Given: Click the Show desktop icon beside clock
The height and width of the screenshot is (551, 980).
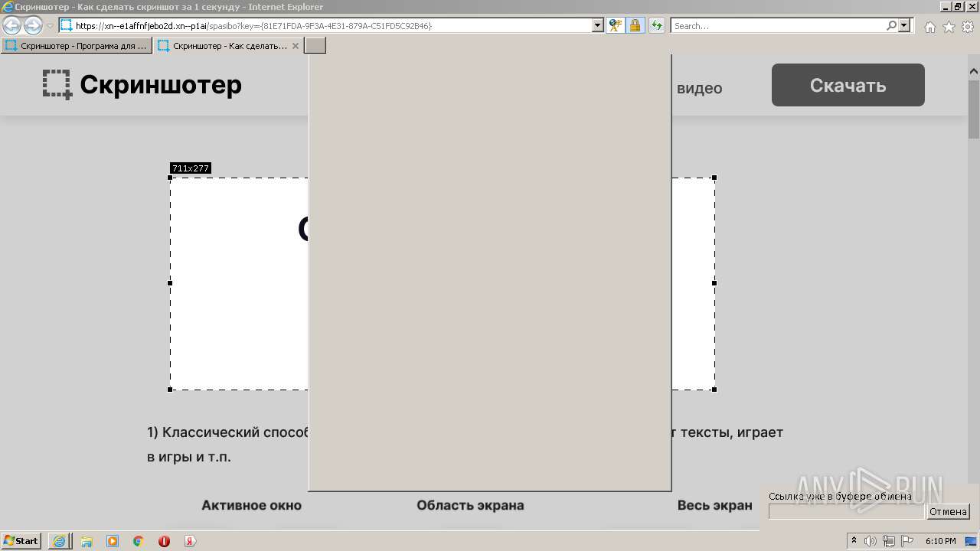Looking at the screenshot, I should coord(970,541).
